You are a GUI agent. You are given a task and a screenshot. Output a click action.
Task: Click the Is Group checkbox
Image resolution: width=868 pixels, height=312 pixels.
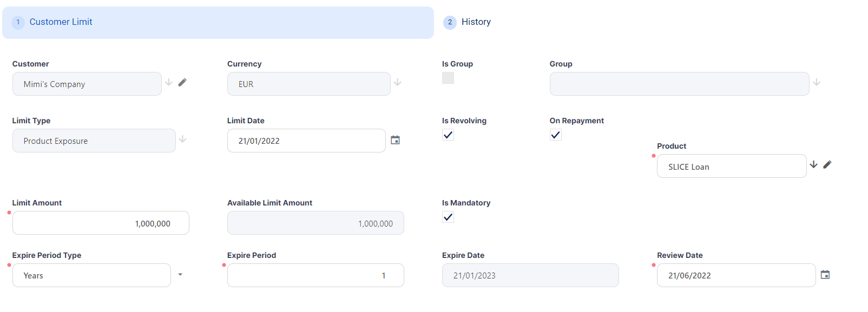(x=448, y=78)
